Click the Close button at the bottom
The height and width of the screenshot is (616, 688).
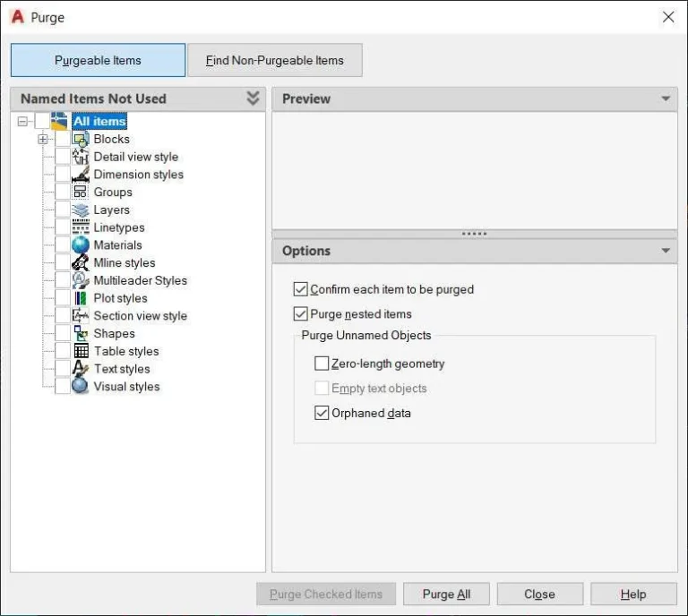coord(539,595)
